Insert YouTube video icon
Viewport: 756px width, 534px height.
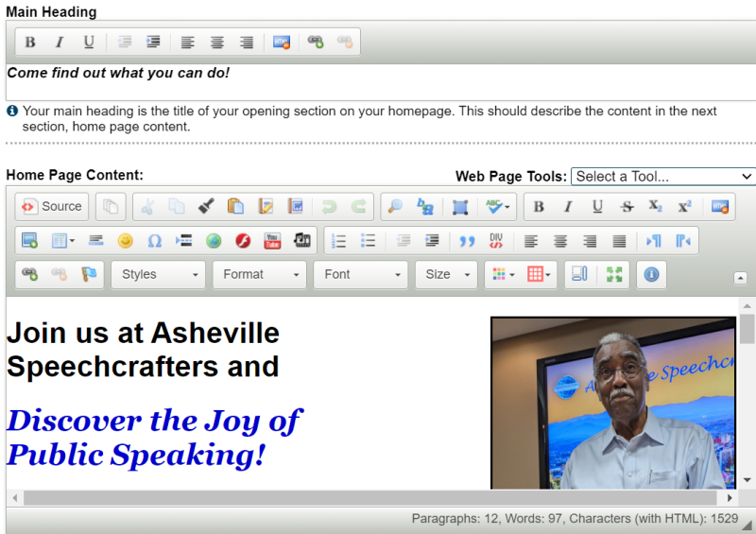(x=272, y=240)
